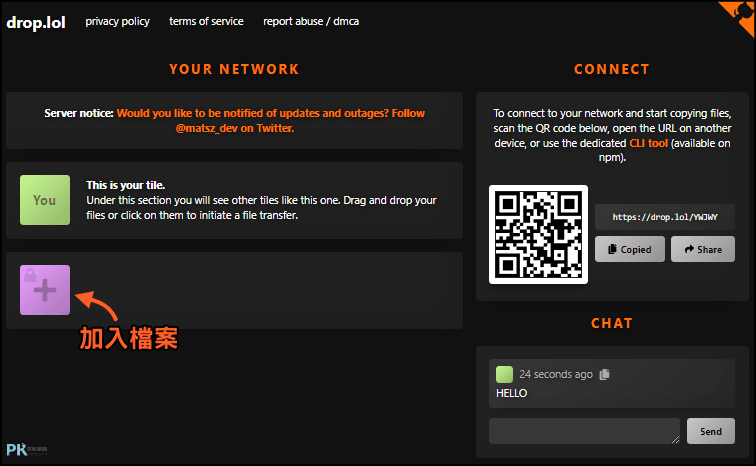The height and width of the screenshot is (466, 756).
Task: Click the green You tile
Action: pos(45,200)
